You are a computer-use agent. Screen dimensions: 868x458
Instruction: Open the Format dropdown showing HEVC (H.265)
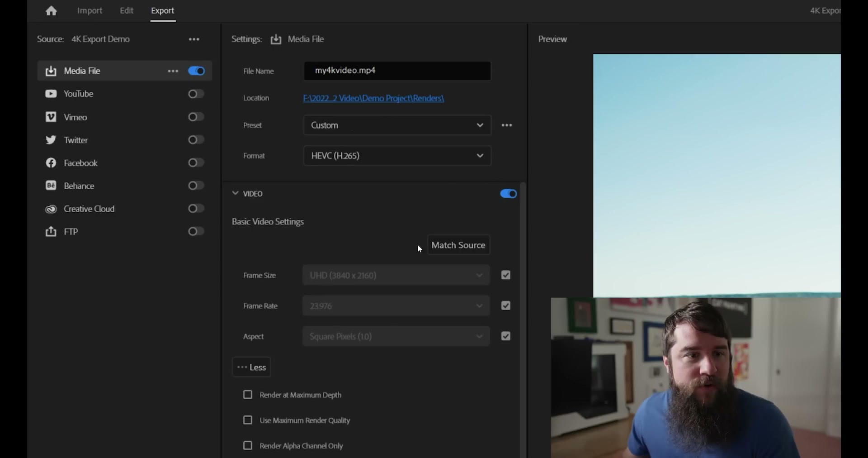(397, 156)
